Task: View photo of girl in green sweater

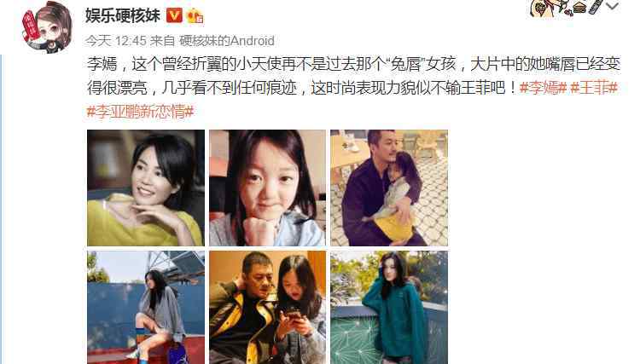Action: click(389, 308)
